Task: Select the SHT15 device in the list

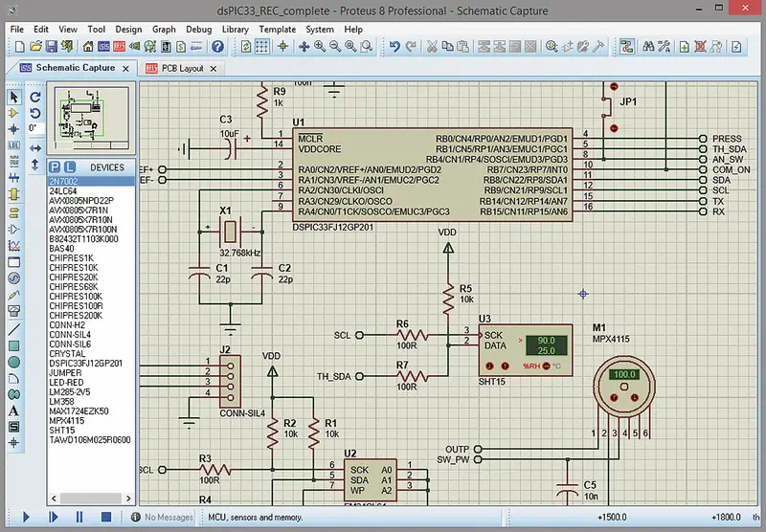Action: (x=91, y=430)
